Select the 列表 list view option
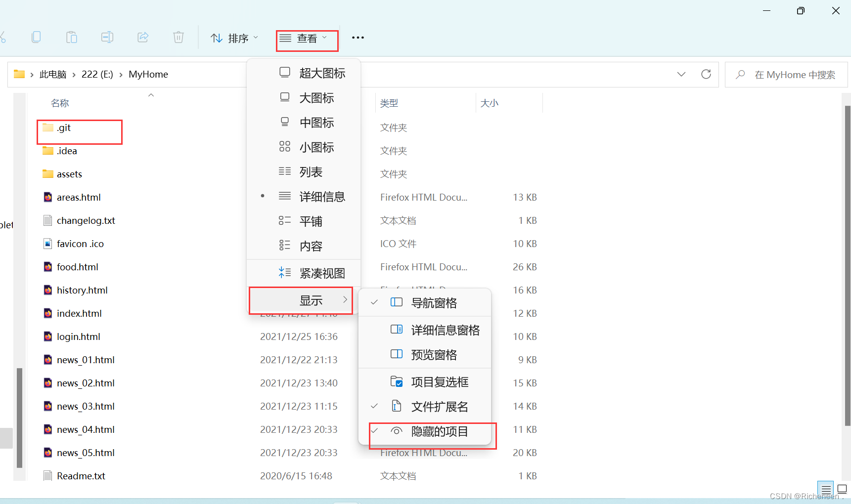 pos(304,172)
